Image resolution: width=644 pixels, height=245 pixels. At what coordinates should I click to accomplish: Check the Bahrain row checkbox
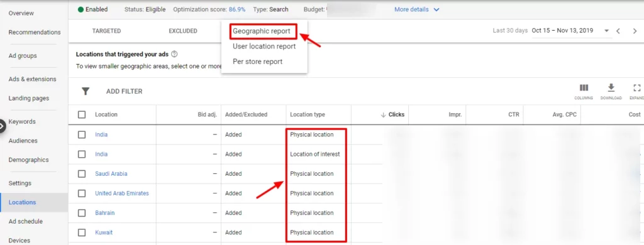click(82, 213)
